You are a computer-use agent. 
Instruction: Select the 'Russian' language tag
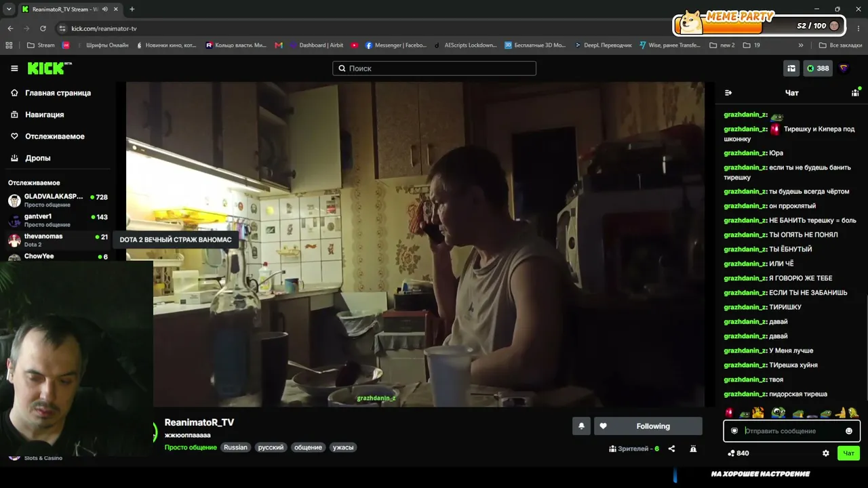coord(236,447)
